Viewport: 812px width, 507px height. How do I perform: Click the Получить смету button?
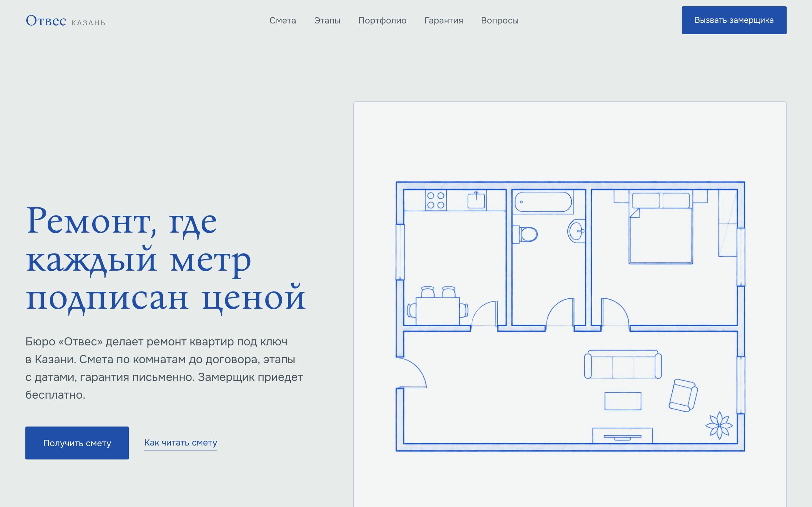[77, 443]
